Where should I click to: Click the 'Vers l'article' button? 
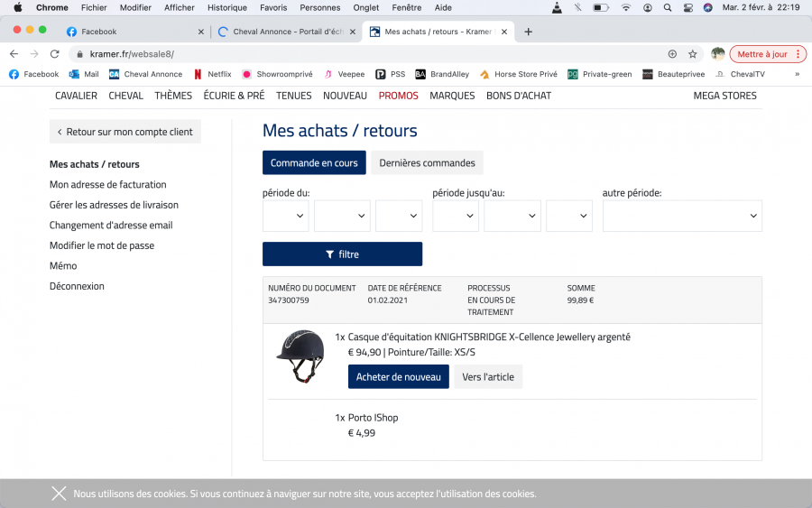pos(488,377)
